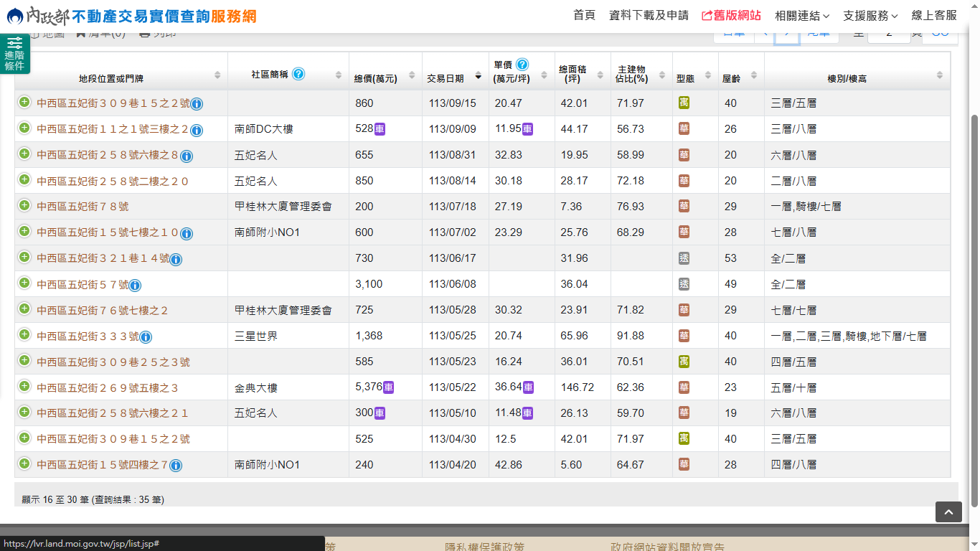Click 車 badge next to unit price 36.64

pos(528,387)
